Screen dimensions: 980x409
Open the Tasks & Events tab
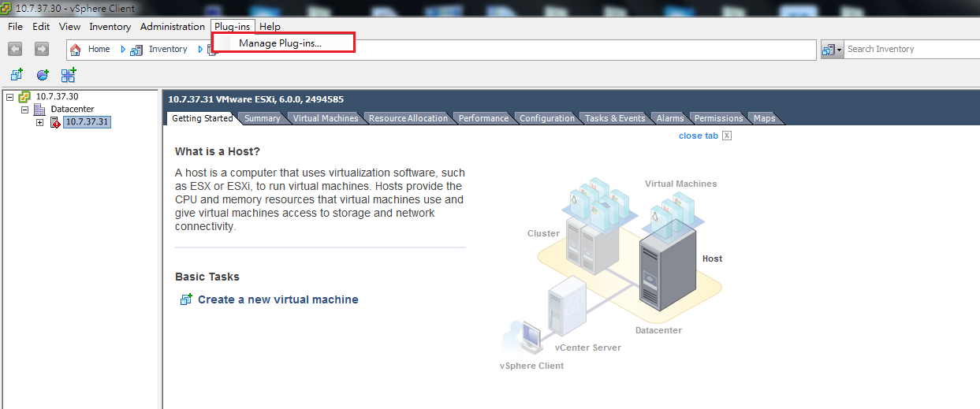click(x=615, y=118)
